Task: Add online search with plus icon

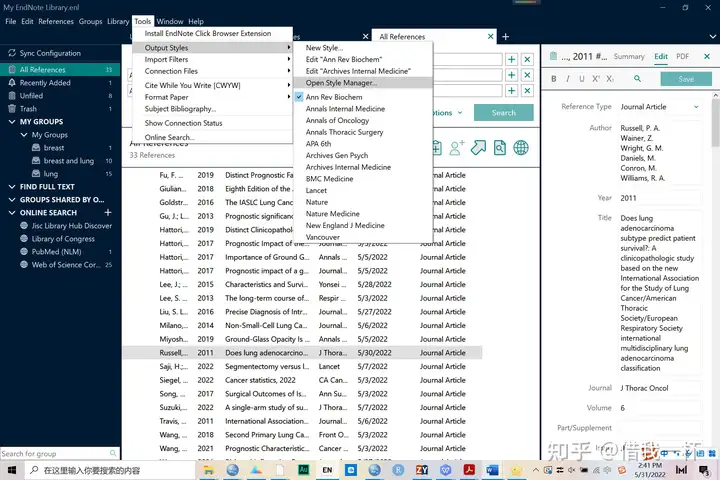Action: point(108,213)
